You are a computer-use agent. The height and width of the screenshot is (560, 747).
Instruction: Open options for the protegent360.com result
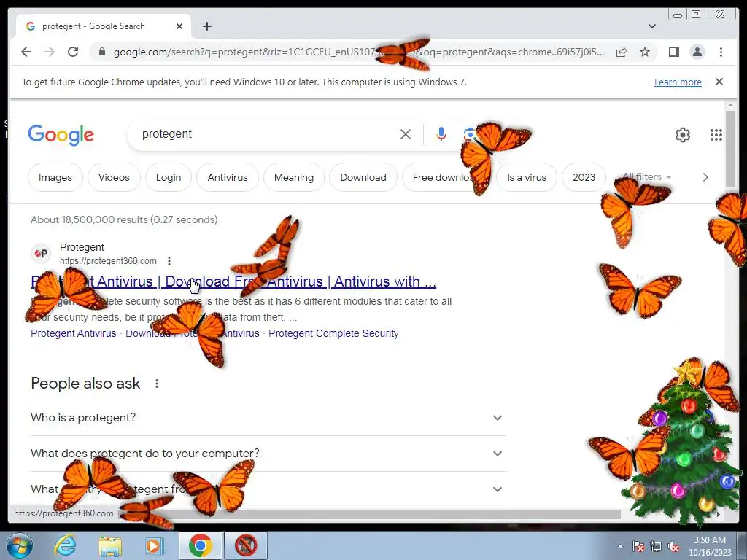click(x=169, y=261)
